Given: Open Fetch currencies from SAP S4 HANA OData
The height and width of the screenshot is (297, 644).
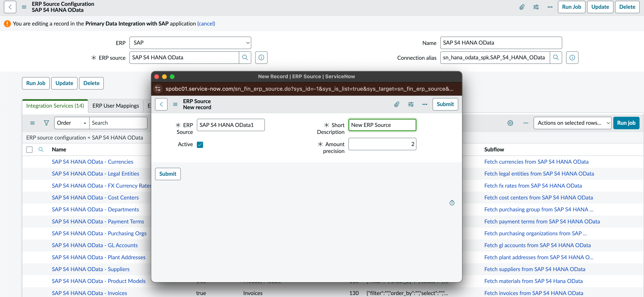Looking at the screenshot, I should click(x=536, y=162).
